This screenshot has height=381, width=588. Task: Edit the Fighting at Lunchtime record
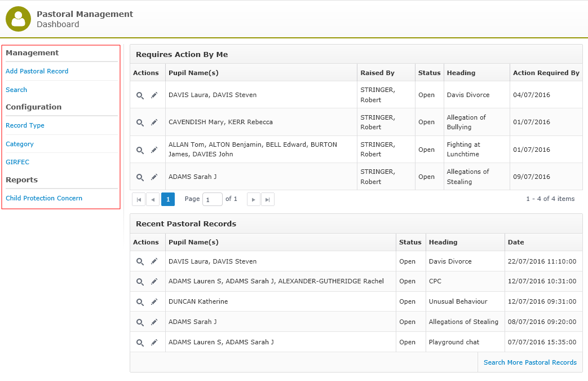(x=154, y=150)
